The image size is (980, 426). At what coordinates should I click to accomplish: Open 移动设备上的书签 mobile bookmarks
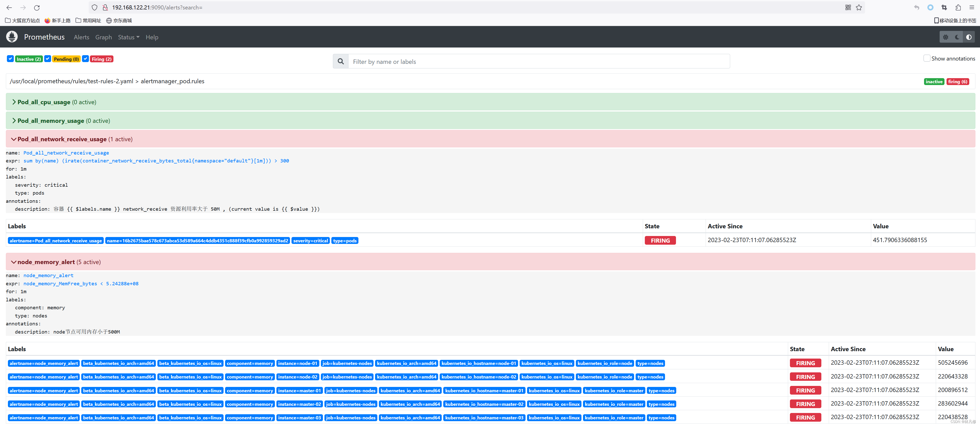(x=955, y=20)
